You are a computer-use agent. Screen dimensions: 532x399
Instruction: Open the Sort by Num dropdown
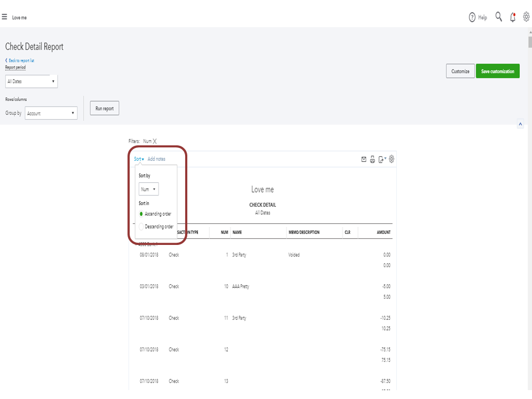149,190
